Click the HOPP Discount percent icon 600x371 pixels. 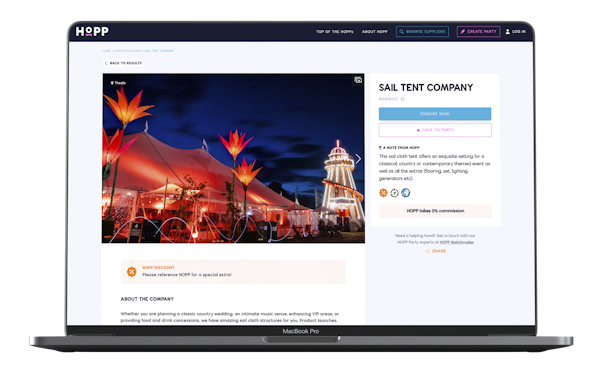click(132, 272)
